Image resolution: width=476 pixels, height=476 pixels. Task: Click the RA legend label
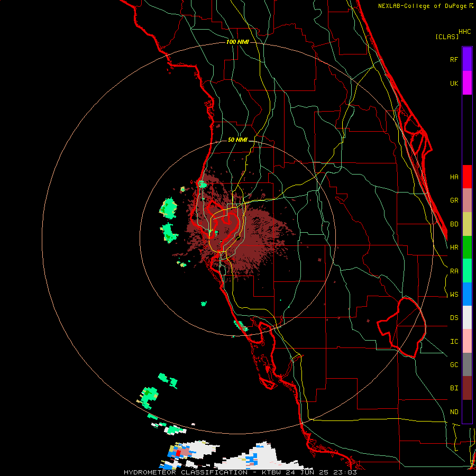454,271
